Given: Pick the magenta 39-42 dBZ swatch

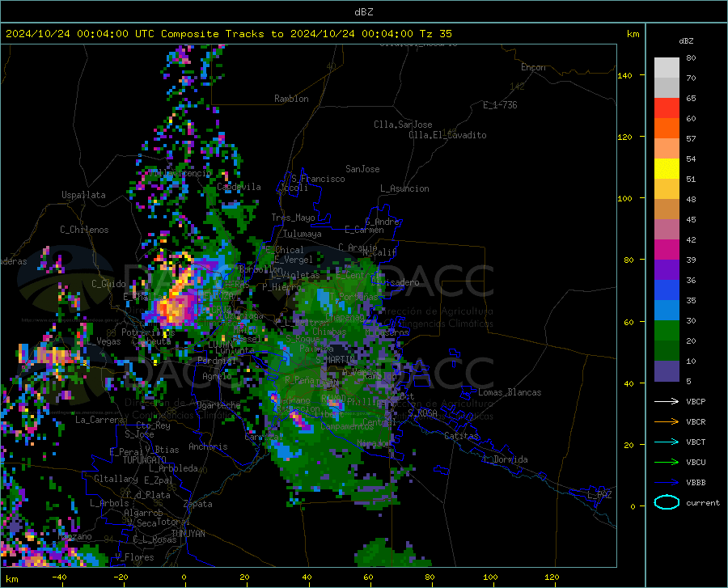Looking at the screenshot, I should (x=667, y=250).
